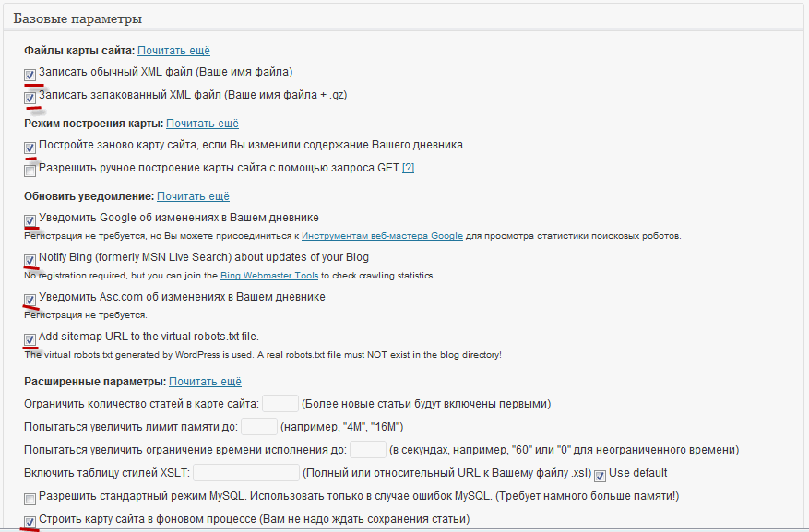809x532 pixels.
Task: Enable manual sitemap building via GET request
Action: (x=30, y=170)
